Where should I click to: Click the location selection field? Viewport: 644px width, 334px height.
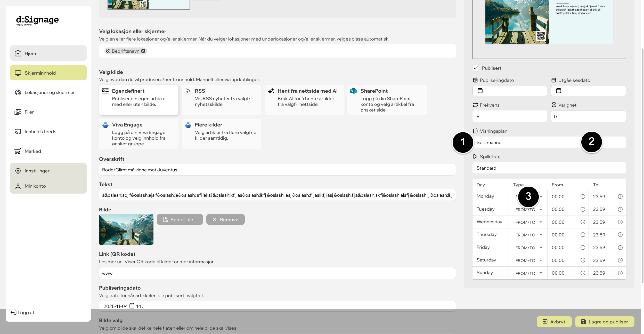point(278,51)
